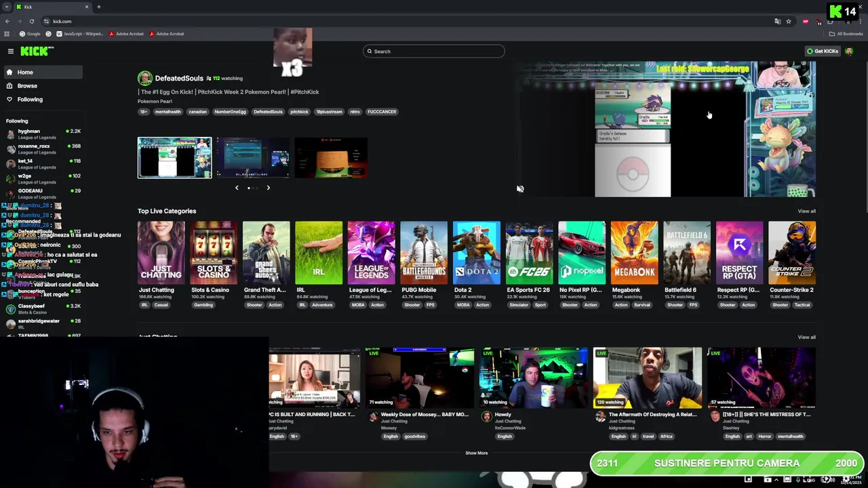Click the Get KICKs button

(x=823, y=52)
